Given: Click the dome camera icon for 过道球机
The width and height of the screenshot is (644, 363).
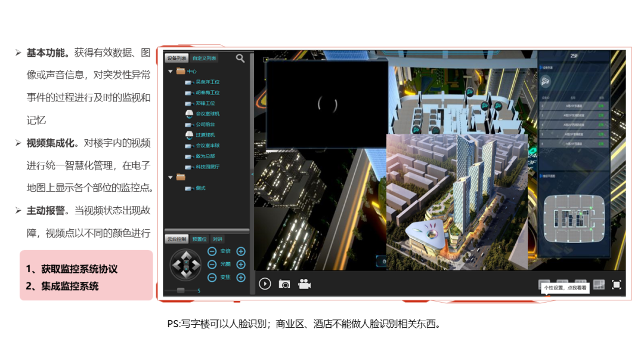Looking at the screenshot, I should pos(190,134).
